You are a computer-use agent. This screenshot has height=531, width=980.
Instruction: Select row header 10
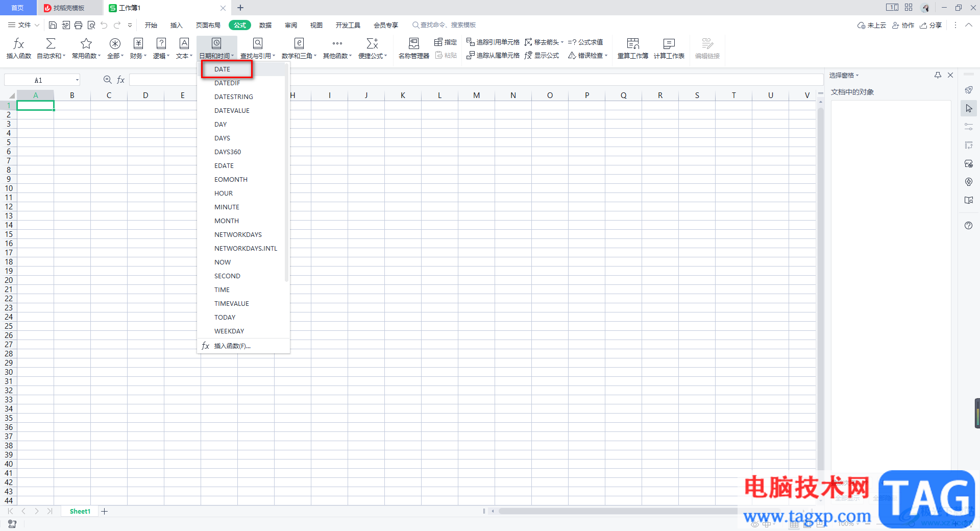[9, 188]
